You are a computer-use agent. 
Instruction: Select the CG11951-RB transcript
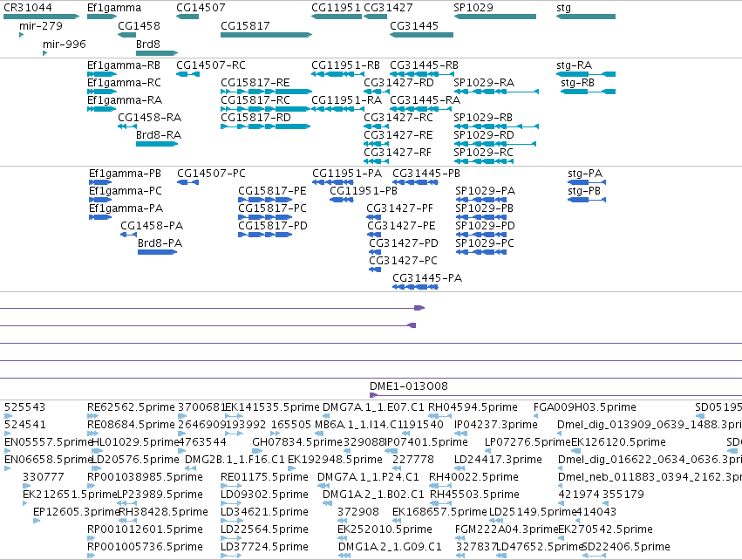click(x=345, y=65)
